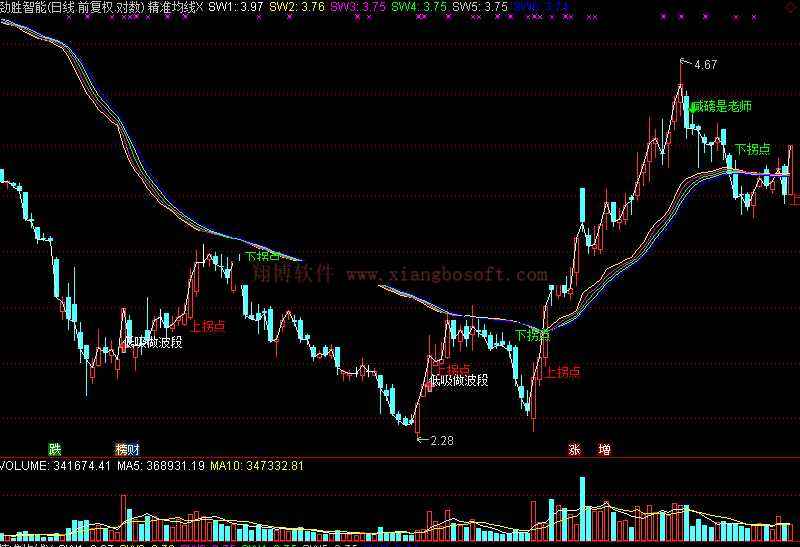Image resolution: width=800 pixels, height=547 pixels.
Task: Select the green SW4 indicator value
Action: (x=419, y=7)
